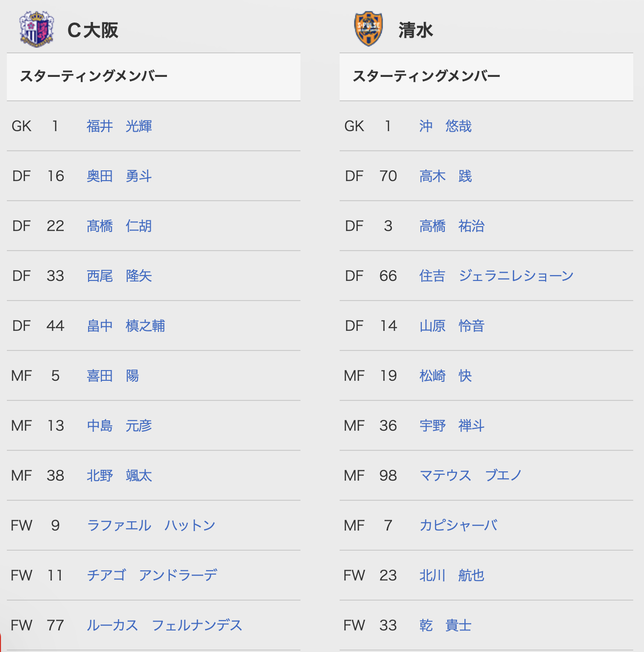
Task: Select 住吉 ジェラニレショーン link
Action: [x=497, y=276]
